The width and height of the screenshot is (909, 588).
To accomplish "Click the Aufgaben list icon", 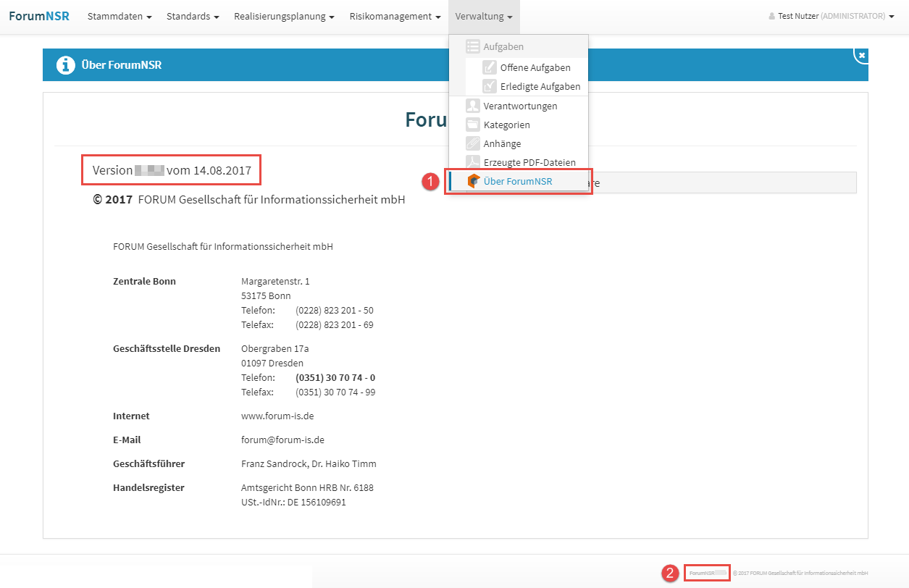I will [x=473, y=46].
